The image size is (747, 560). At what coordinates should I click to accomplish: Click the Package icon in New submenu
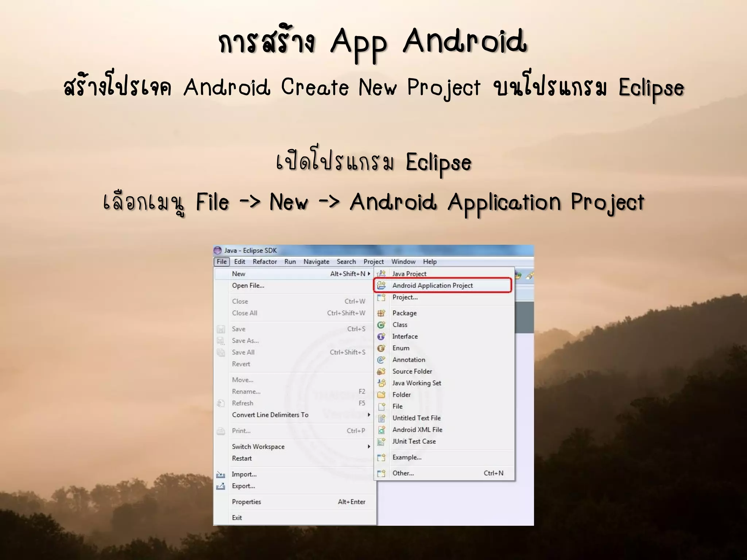click(x=381, y=313)
